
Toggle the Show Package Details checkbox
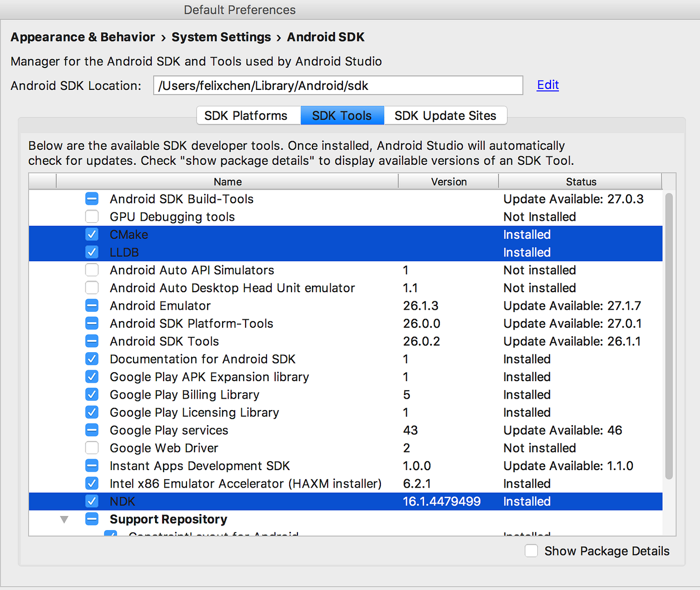click(531, 551)
